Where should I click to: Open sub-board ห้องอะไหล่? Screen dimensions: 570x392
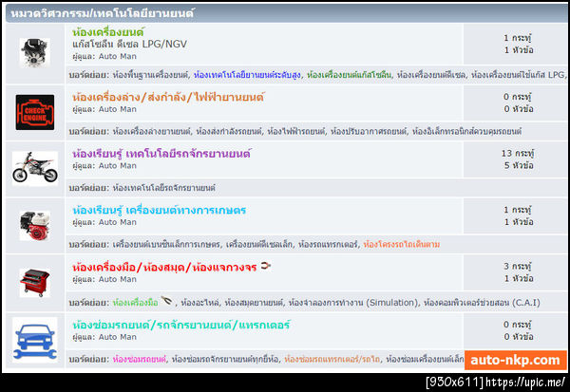[x=199, y=302]
